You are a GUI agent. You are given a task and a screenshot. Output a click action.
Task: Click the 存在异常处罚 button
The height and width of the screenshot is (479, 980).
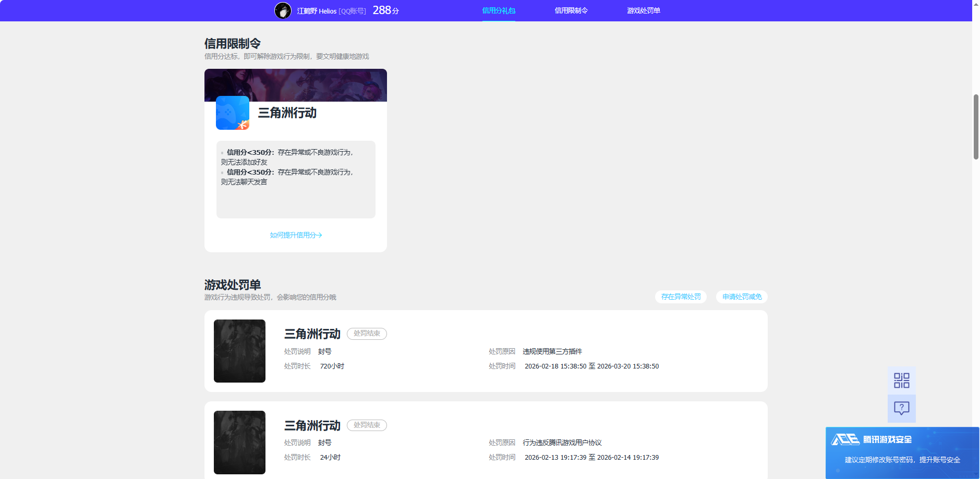(681, 297)
